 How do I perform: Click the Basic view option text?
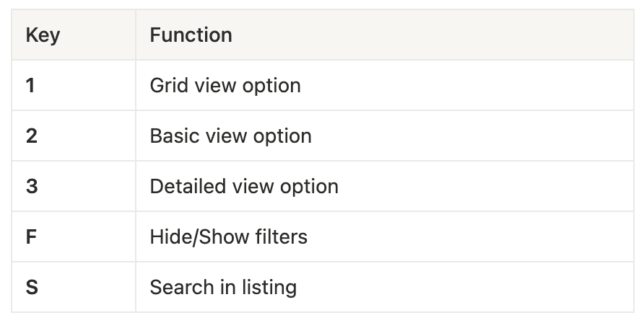pos(230,136)
